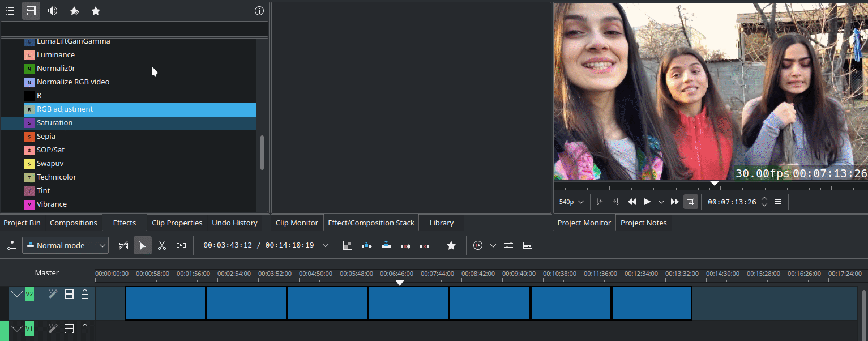Open effect info panel icon
The height and width of the screenshot is (341, 868).
tap(259, 11)
